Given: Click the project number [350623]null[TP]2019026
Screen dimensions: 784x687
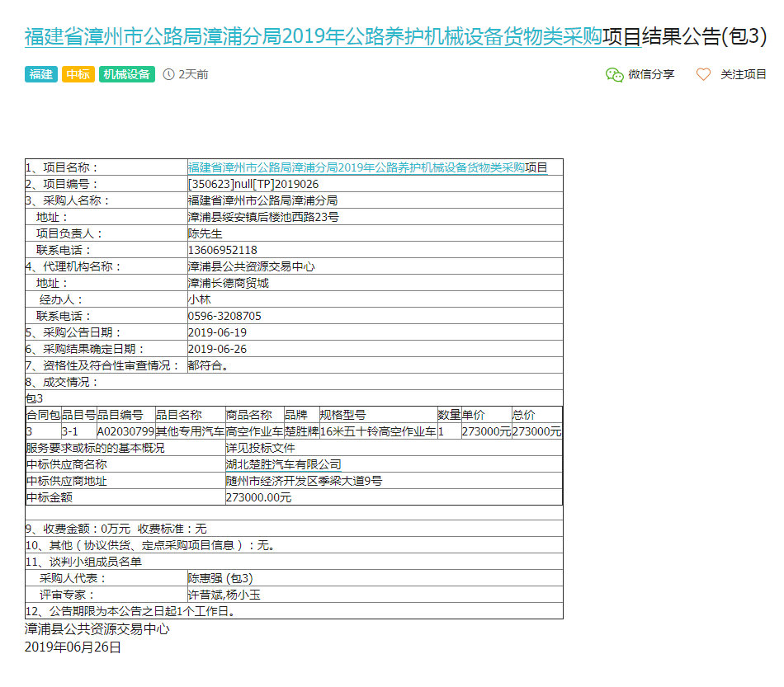Looking at the screenshot, I should (x=253, y=184).
